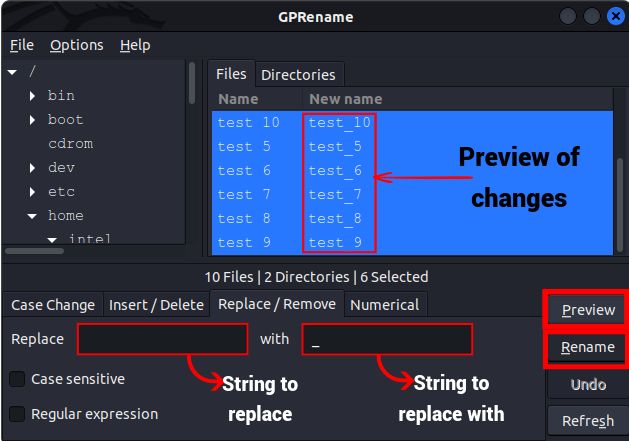Switch to the Directories tab

click(298, 75)
